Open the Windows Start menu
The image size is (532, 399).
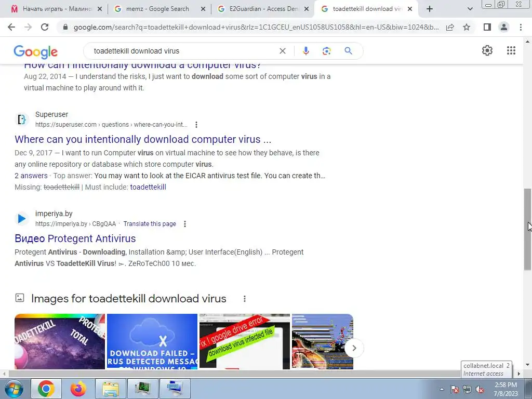click(14, 389)
